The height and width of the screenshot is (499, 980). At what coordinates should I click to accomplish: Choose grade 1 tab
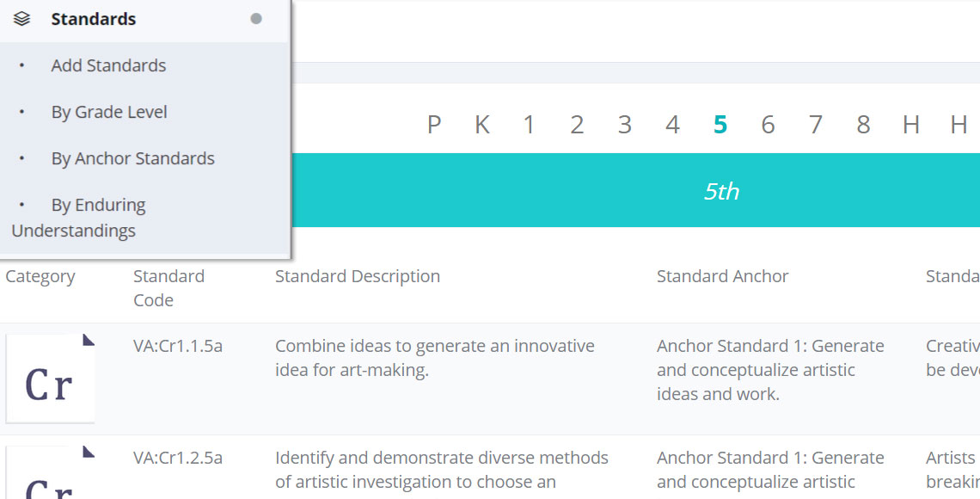coord(530,126)
